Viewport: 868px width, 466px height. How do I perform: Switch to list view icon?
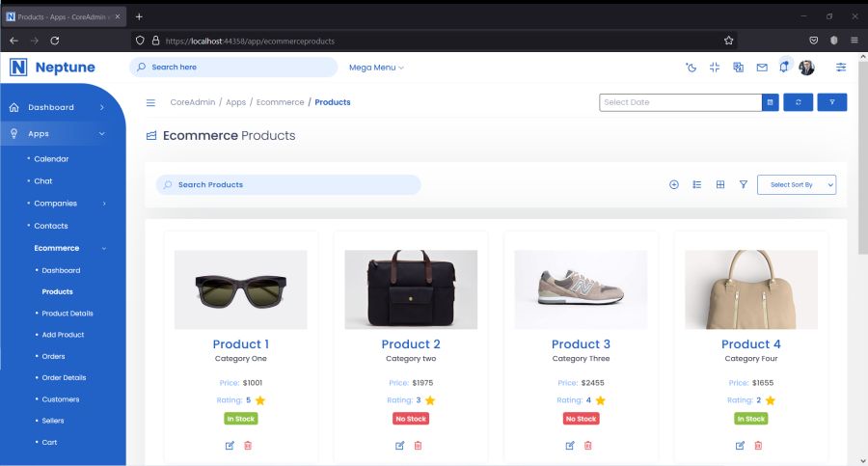tap(697, 184)
